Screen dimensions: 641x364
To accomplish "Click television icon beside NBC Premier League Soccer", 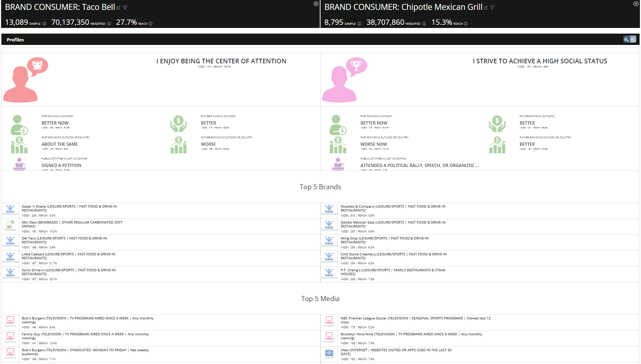I will point(329,320).
